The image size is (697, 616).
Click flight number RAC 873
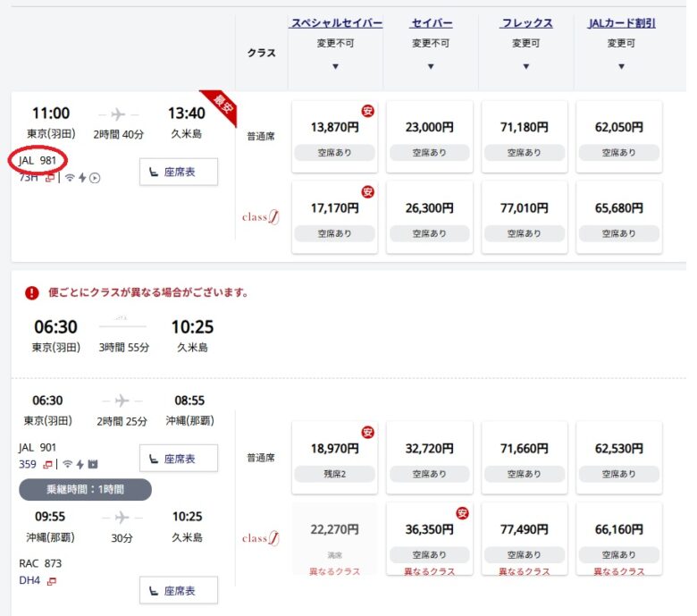point(40,563)
